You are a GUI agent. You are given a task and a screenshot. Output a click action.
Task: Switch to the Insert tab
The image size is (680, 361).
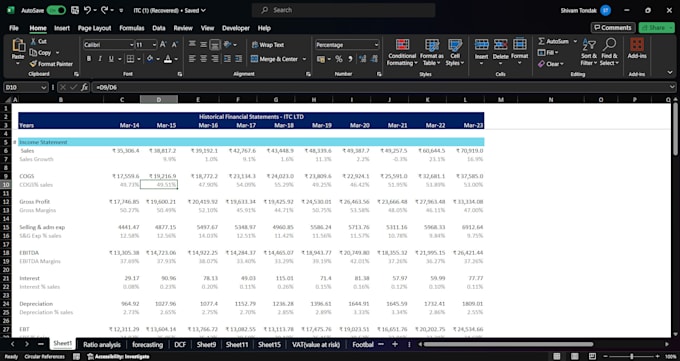coord(62,28)
